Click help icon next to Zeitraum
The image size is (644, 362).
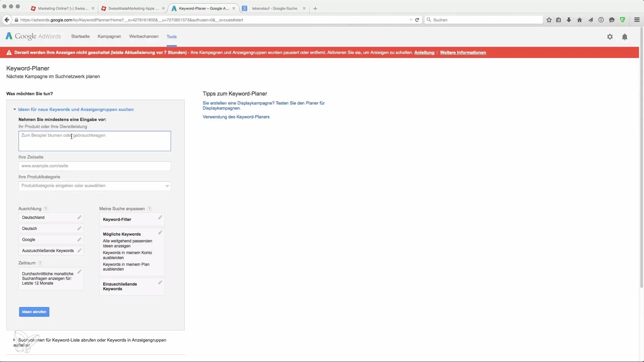point(40,263)
